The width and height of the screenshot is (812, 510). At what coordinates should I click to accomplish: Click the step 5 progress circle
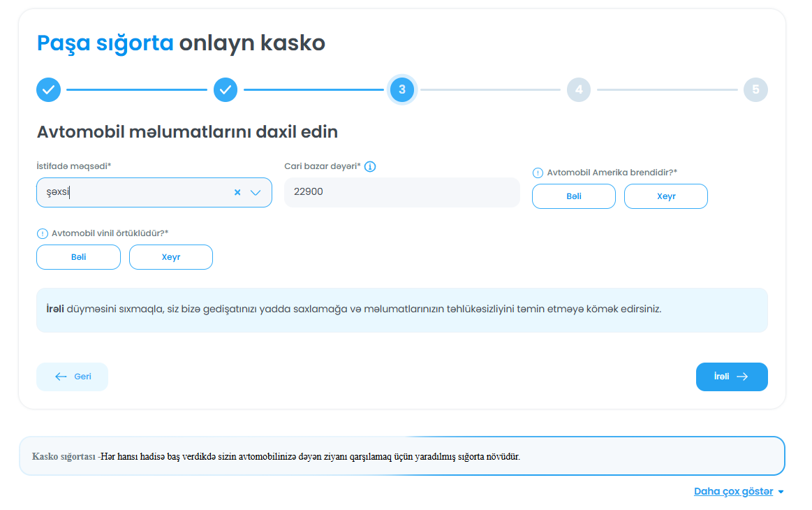pos(755,89)
